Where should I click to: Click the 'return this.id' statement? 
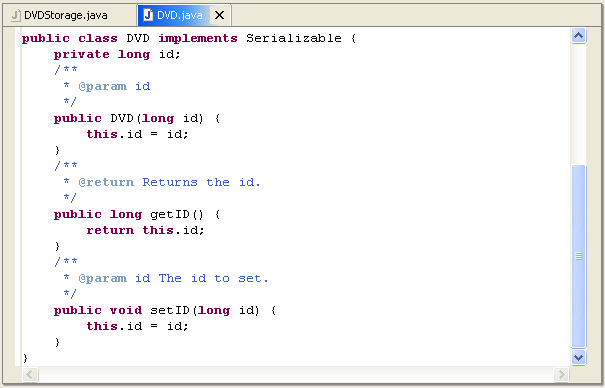[x=145, y=230]
